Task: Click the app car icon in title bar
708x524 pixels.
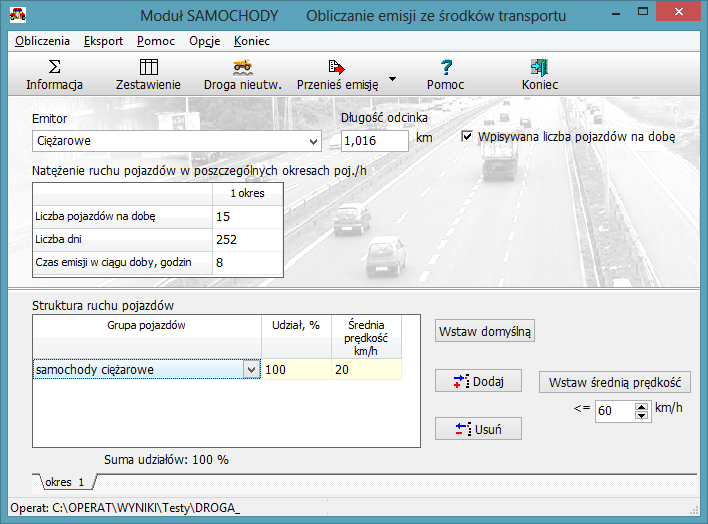Action: [18, 15]
